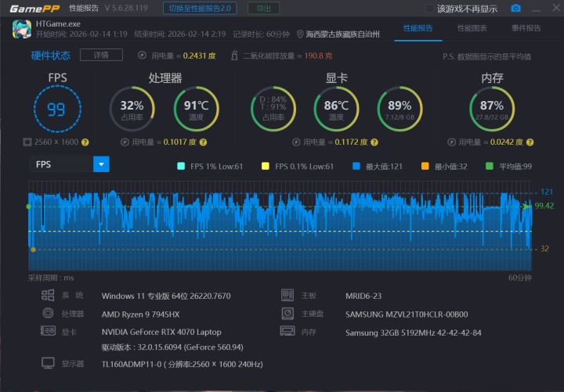Click the graphics card icon in specs
Viewport: 564px width, 392px height.
[48, 330]
